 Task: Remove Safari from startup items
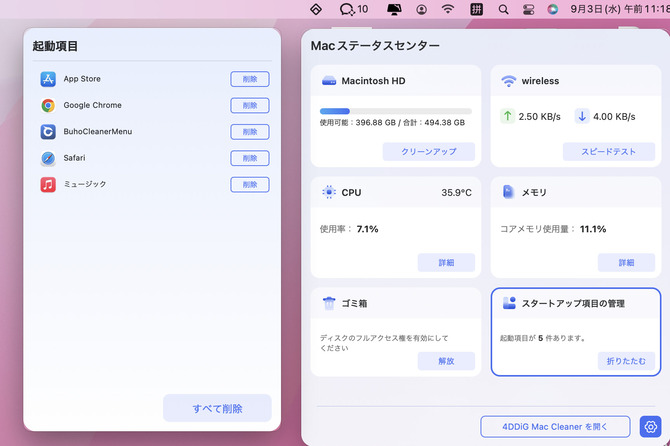[x=250, y=158]
